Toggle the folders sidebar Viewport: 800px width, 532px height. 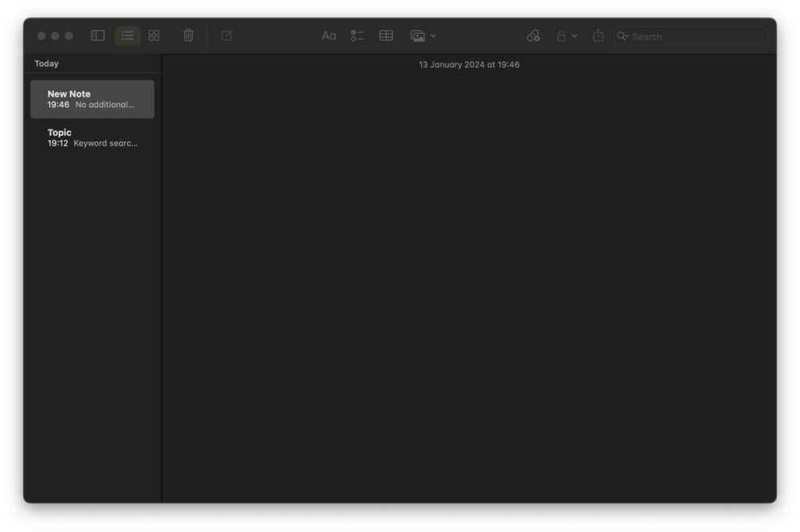pyautogui.click(x=98, y=36)
